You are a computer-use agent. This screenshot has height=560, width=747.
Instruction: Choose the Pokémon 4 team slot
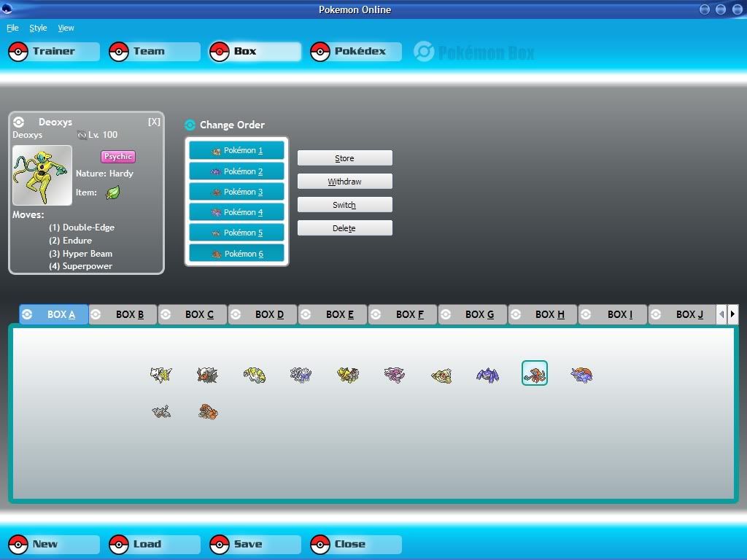[237, 212]
